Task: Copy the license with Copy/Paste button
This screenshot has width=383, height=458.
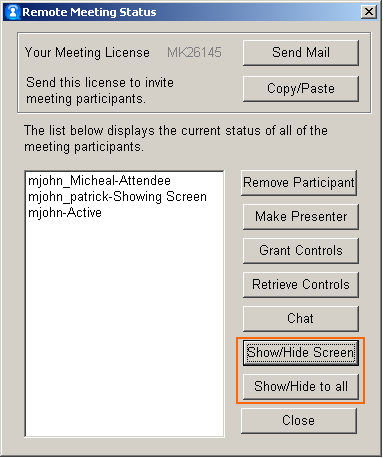Action: pos(301,89)
